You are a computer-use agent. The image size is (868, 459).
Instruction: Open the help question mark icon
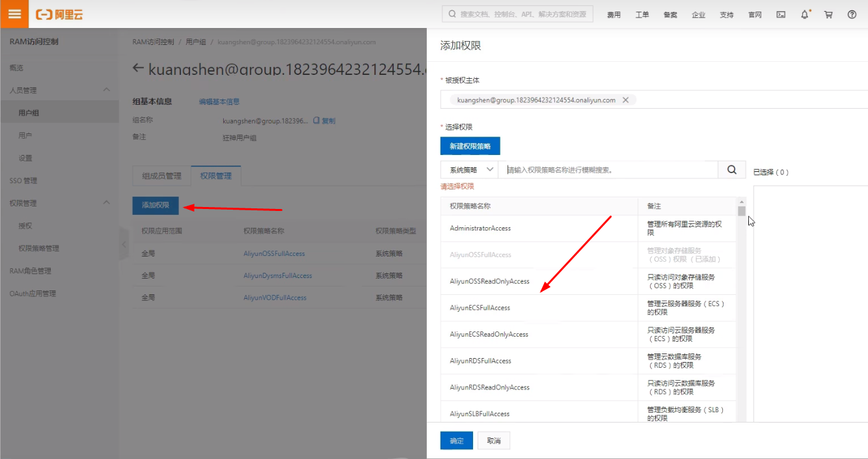click(x=852, y=14)
